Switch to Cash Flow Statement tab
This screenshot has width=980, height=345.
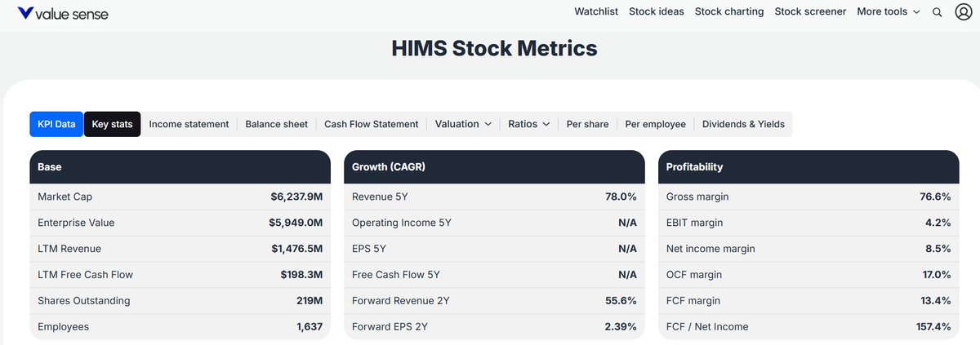tap(372, 124)
